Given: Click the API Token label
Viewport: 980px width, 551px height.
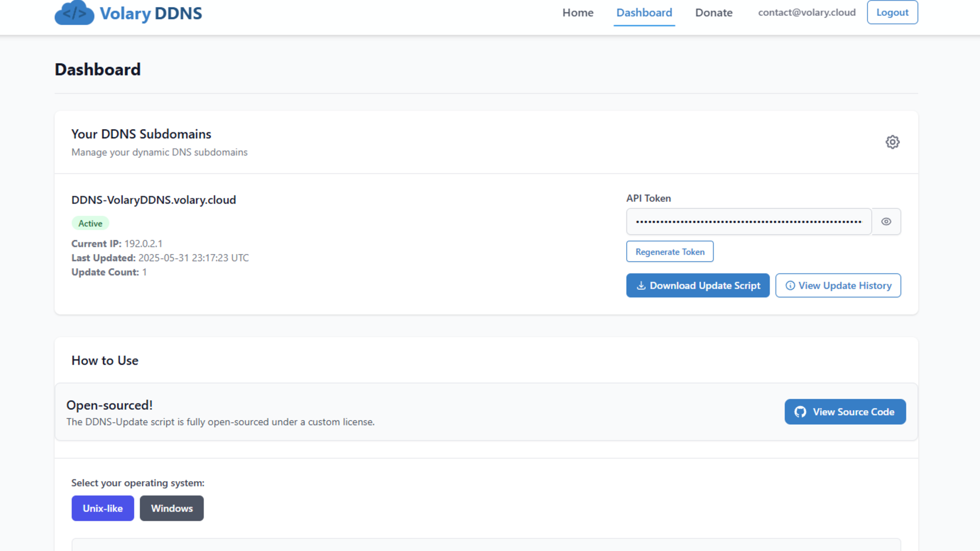Looking at the screenshot, I should 649,198.
